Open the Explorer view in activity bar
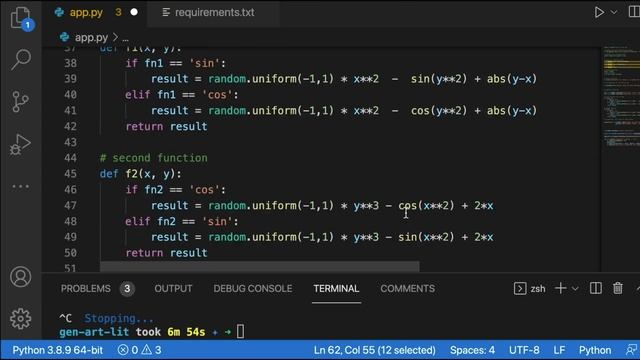Screen dimensions: 640x360 21,18
